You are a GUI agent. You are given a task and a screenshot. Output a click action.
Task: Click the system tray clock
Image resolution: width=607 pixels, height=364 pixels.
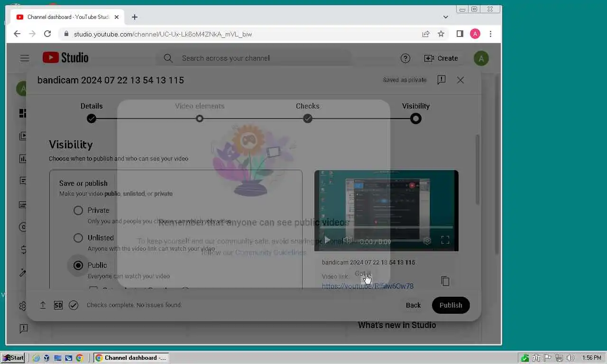pos(591,358)
